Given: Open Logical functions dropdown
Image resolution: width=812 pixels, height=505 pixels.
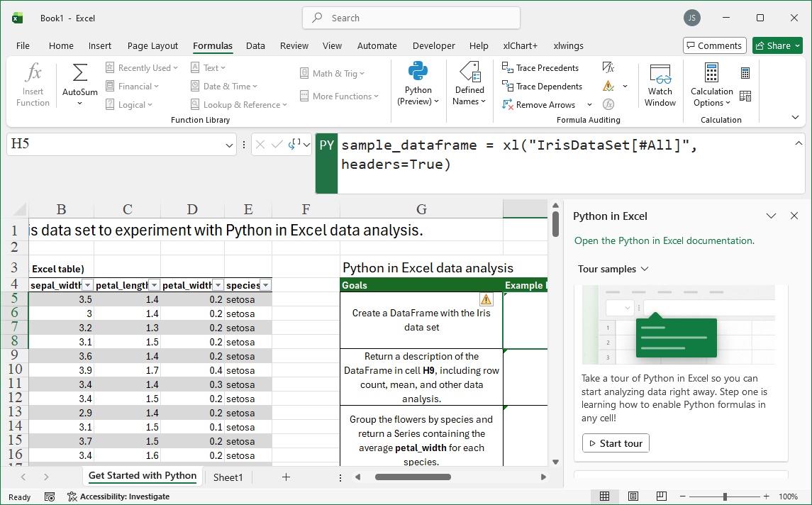Looking at the screenshot, I should pyautogui.click(x=129, y=105).
